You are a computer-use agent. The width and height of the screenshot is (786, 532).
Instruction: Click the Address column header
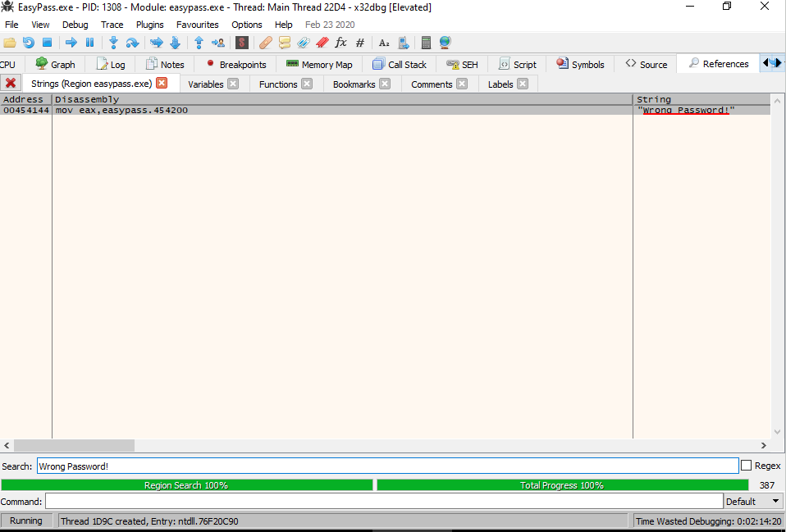coord(25,99)
